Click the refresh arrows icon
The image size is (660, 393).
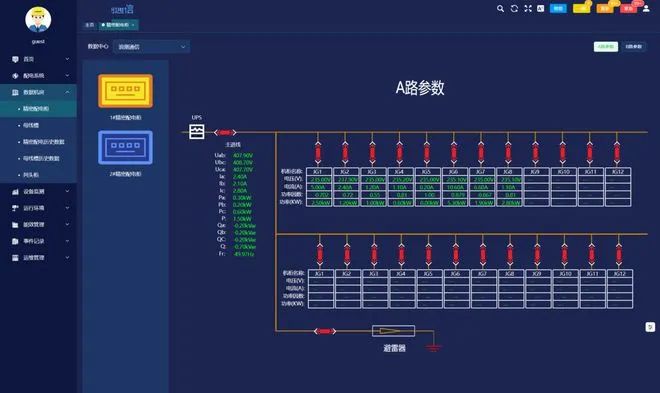[514, 8]
